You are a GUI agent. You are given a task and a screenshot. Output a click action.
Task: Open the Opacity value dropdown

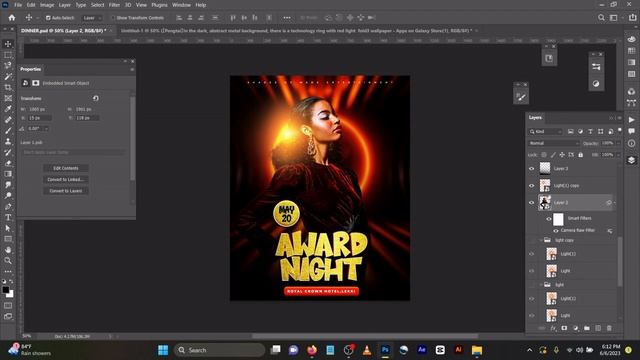(x=619, y=143)
